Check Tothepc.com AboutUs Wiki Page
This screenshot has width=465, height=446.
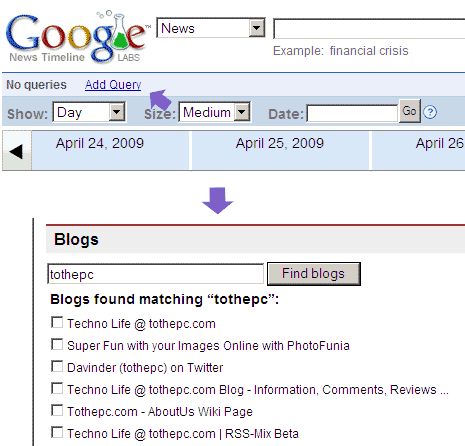click(x=57, y=410)
